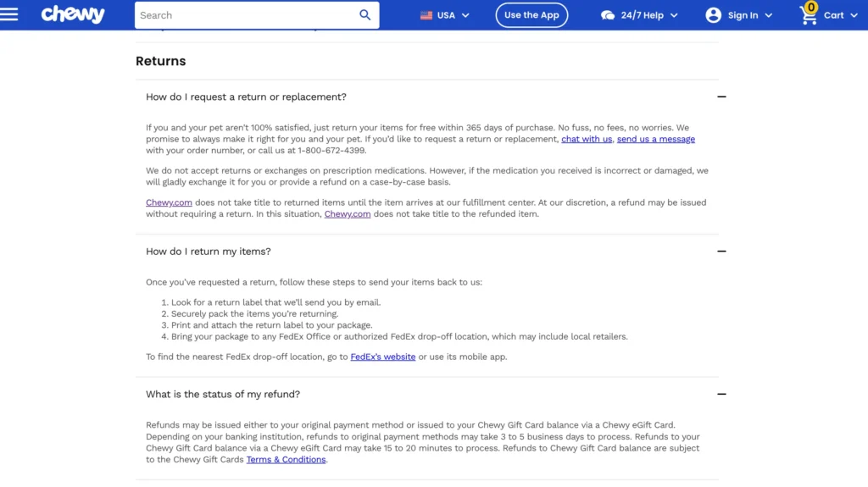This screenshot has height=487, width=868.
Task: Collapse 'How do I return my items?' section
Action: (x=721, y=252)
